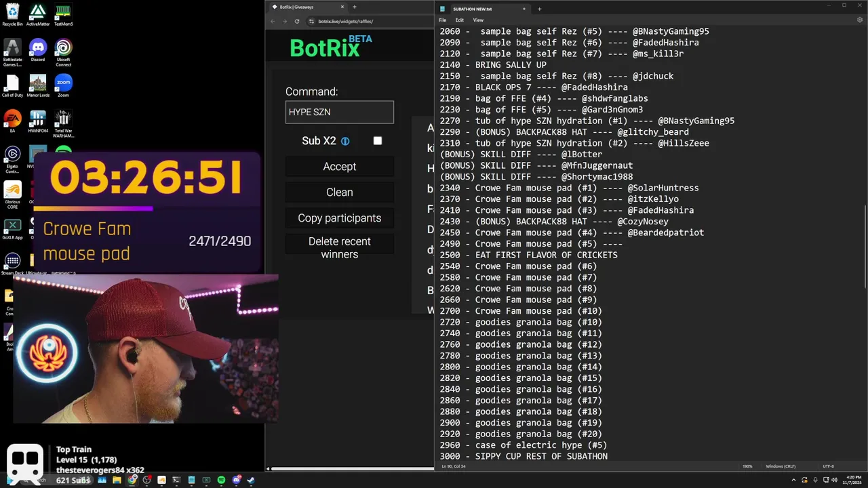This screenshot has height=488, width=868.
Task: Open Spotify from the taskbar
Action: coord(221,480)
